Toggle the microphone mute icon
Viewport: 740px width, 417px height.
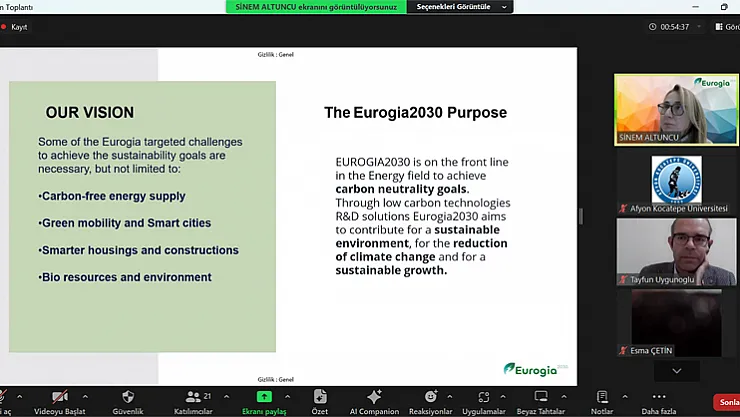(x=3, y=397)
